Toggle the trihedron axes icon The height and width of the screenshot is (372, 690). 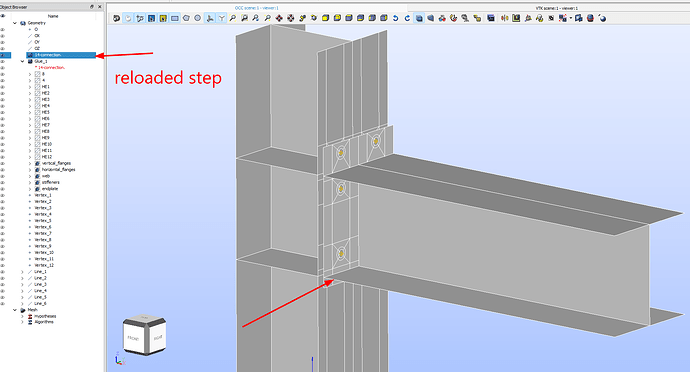(210, 18)
